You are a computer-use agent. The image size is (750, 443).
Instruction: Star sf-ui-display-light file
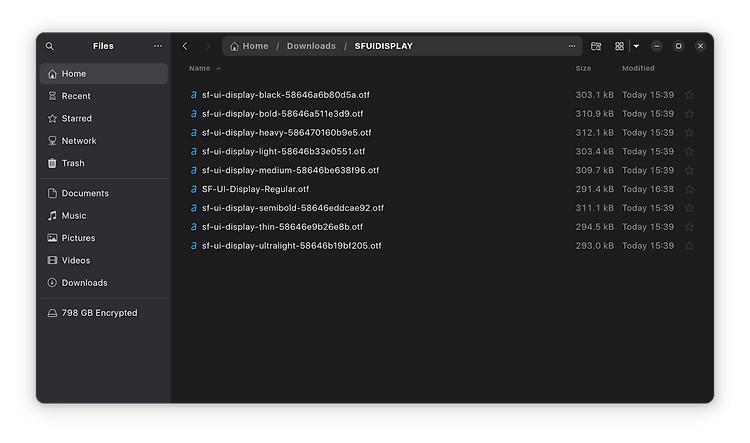point(689,152)
